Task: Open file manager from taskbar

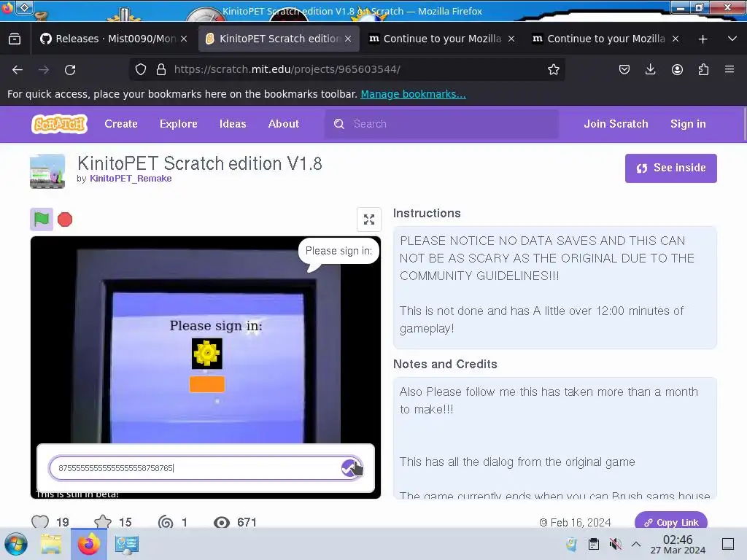Action: (x=51, y=544)
